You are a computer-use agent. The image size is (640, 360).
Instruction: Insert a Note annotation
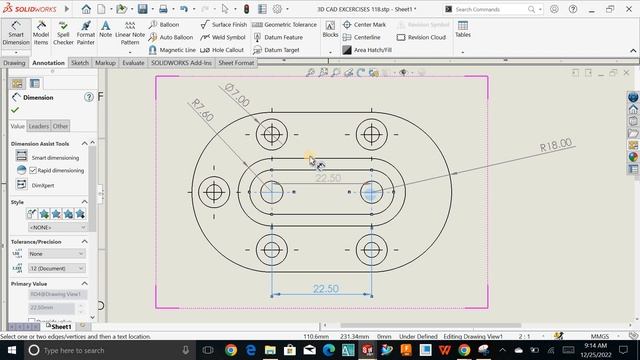click(105, 29)
